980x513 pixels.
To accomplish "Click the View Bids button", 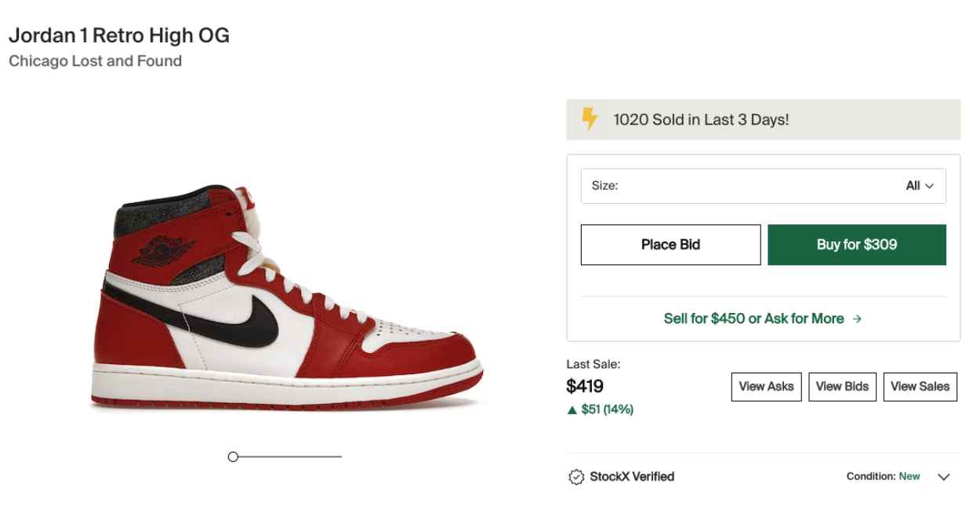I will pyautogui.click(x=843, y=386).
